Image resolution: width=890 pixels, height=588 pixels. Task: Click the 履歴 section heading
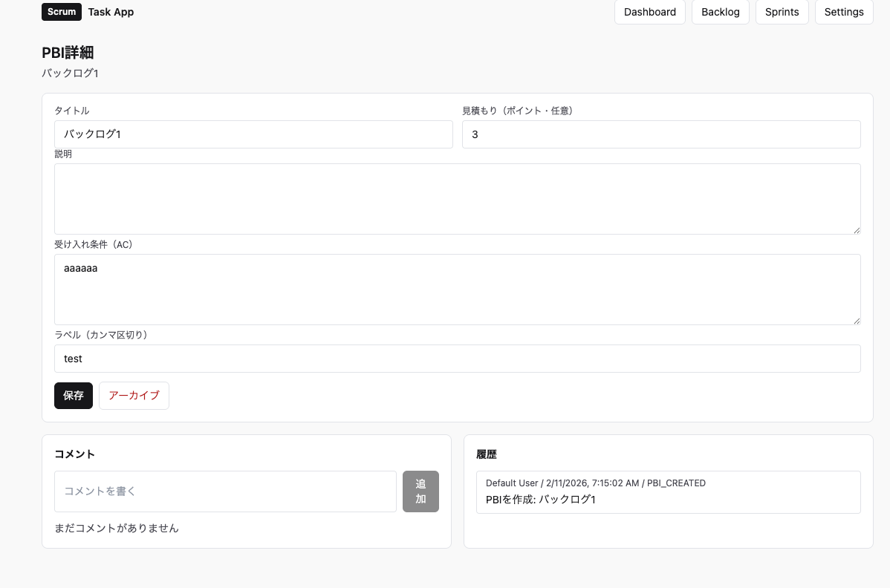pyautogui.click(x=487, y=454)
